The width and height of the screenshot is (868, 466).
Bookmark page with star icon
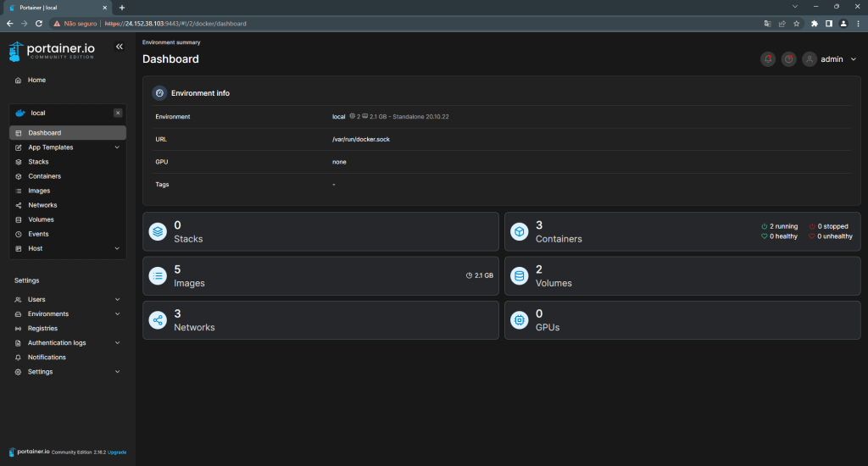click(x=796, y=24)
